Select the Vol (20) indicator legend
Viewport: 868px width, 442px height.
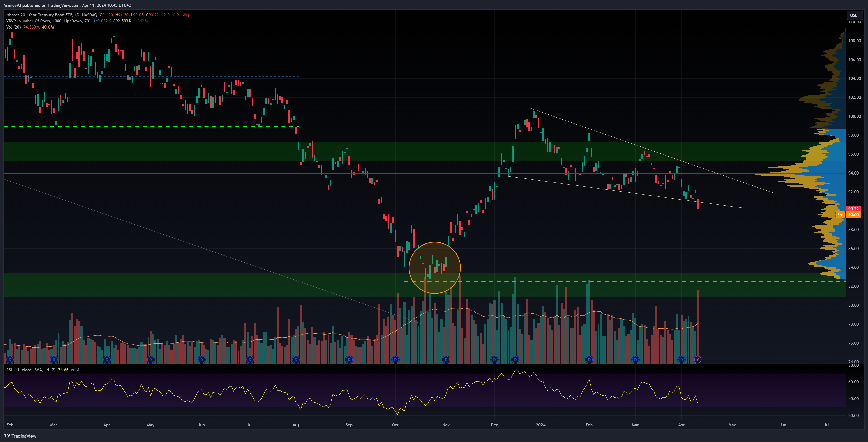point(14,27)
